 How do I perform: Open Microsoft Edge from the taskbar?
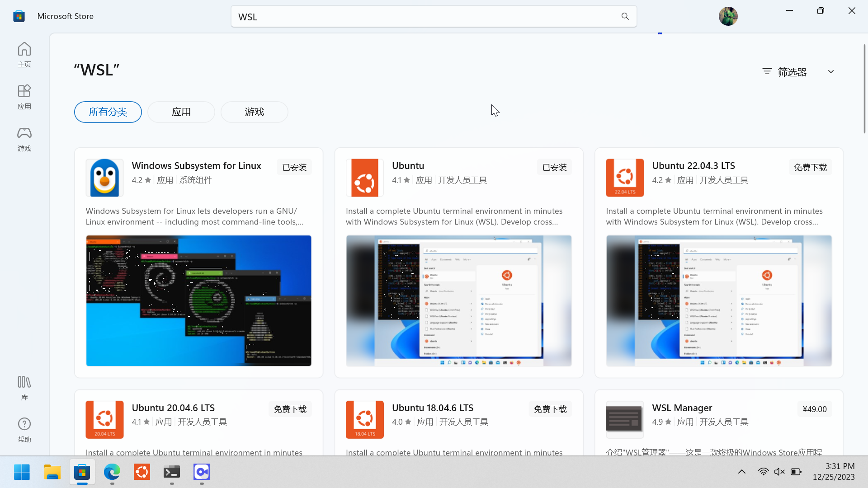112,472
